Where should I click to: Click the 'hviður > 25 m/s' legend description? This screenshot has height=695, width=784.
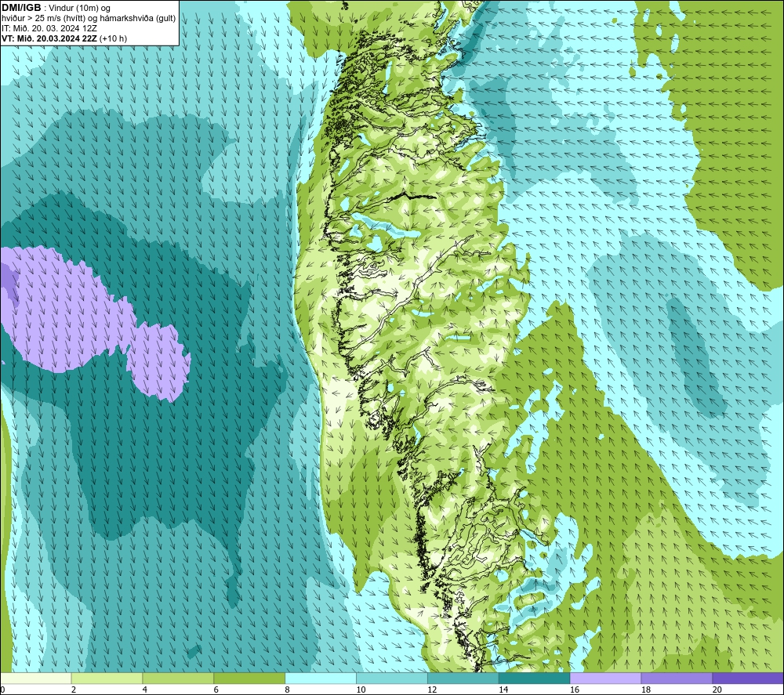[x=89, y=19]
